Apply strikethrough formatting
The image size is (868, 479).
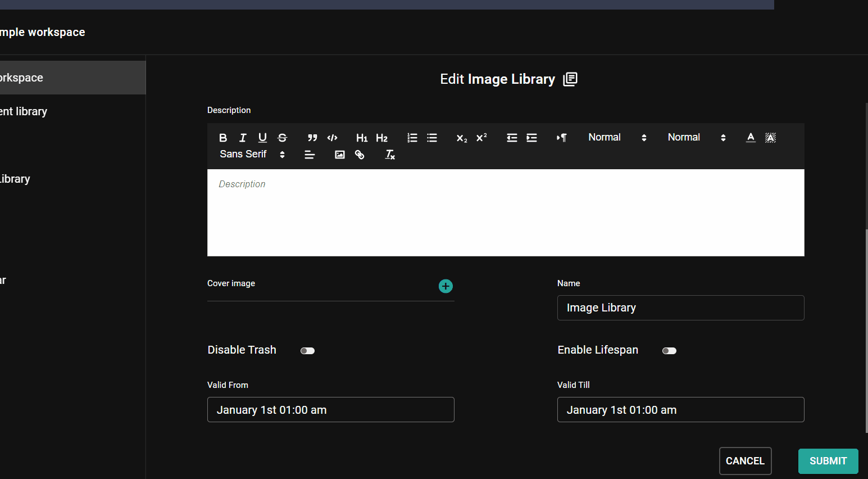coord(283,138)
